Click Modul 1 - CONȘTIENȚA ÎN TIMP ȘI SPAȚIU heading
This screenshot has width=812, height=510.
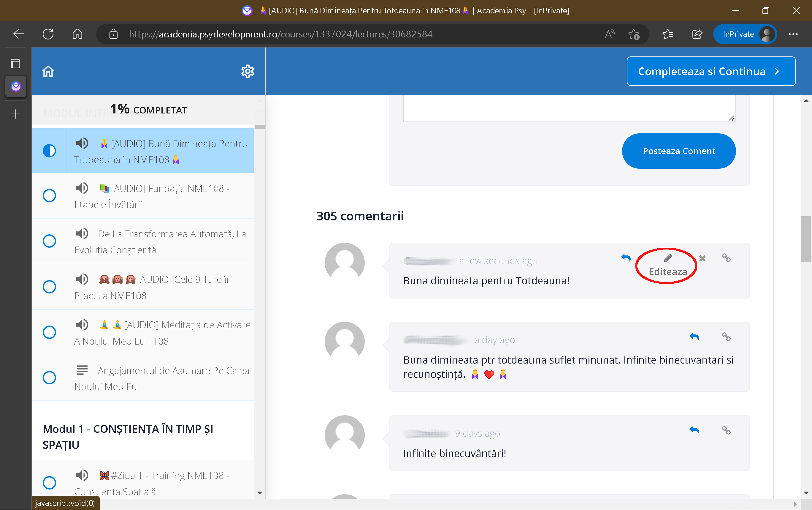[x=128, y=437]
